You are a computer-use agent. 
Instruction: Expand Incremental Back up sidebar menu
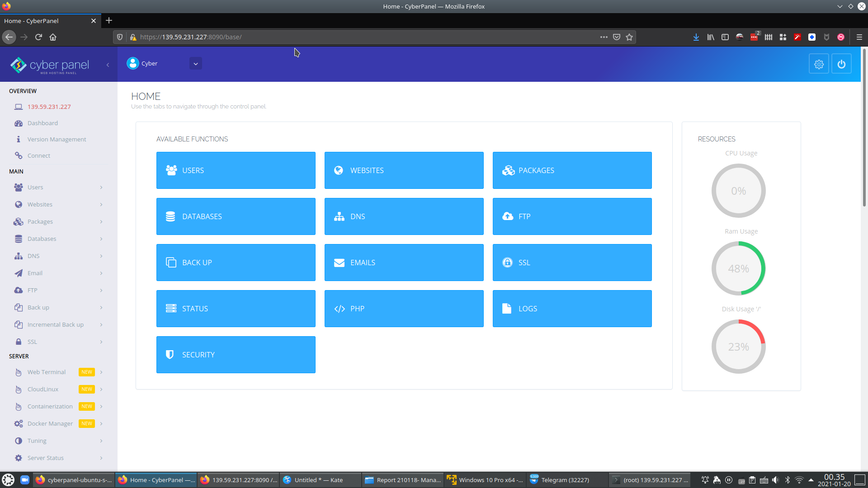coord(59,324)
